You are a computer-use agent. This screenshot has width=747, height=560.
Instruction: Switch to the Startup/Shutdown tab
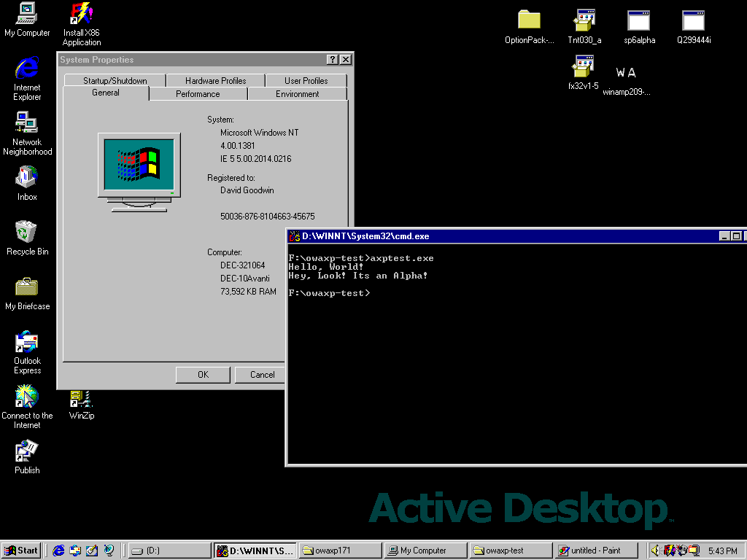click(x=115, y=80)
